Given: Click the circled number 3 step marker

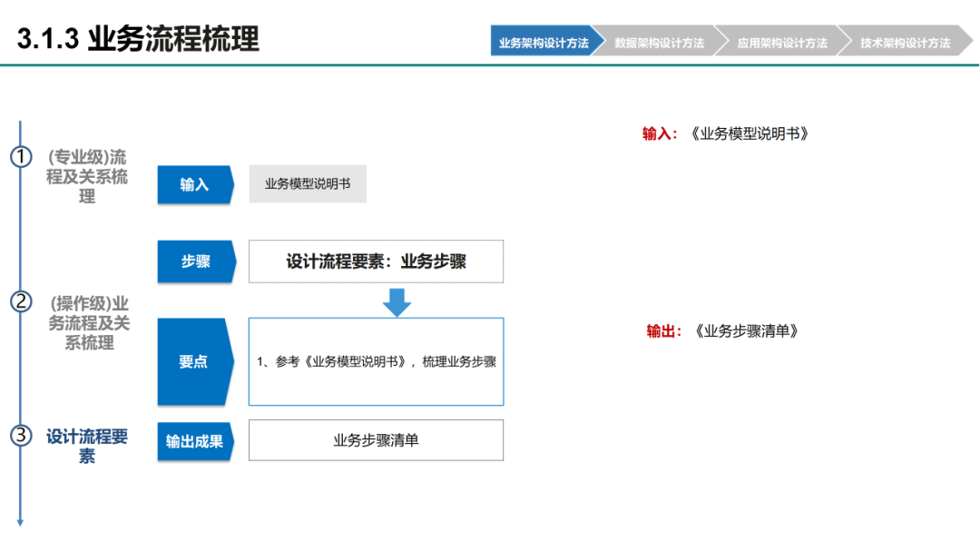Looking at the screenshot, I should click(x=21, y=435).
